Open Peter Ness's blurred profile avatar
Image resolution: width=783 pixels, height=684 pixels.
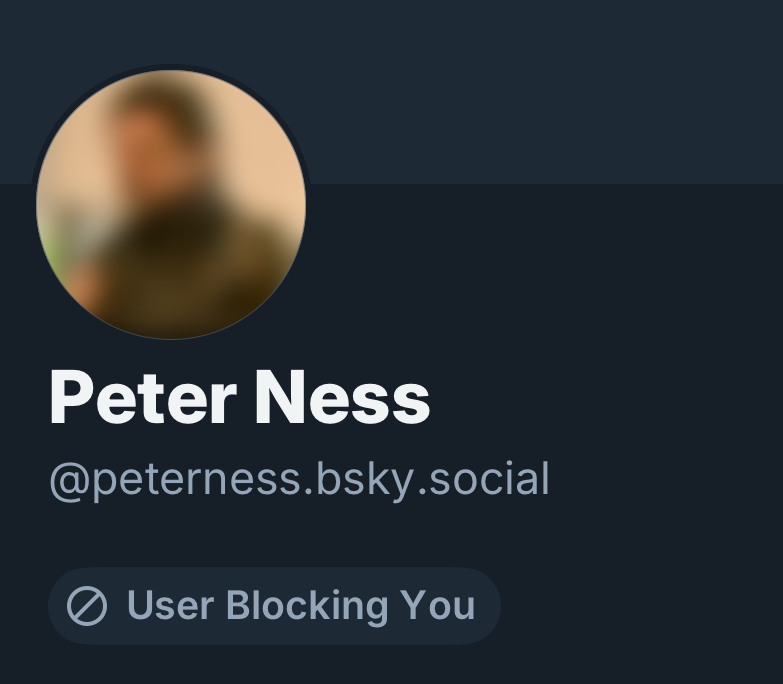point(171,204)
